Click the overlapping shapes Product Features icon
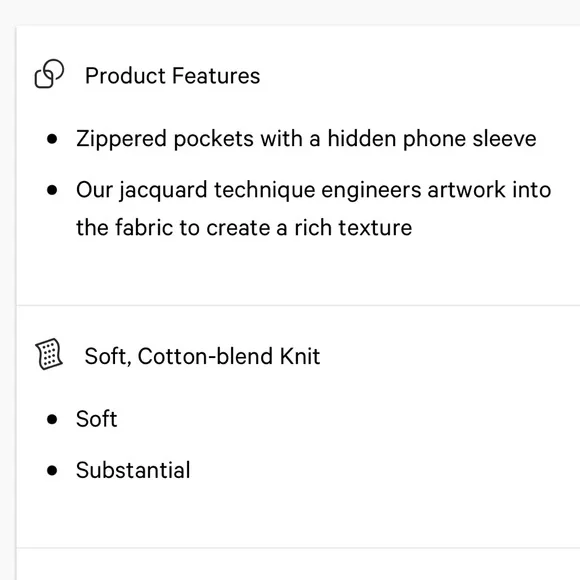Viewport: 580px width, 580px height. tap(49, 74)
